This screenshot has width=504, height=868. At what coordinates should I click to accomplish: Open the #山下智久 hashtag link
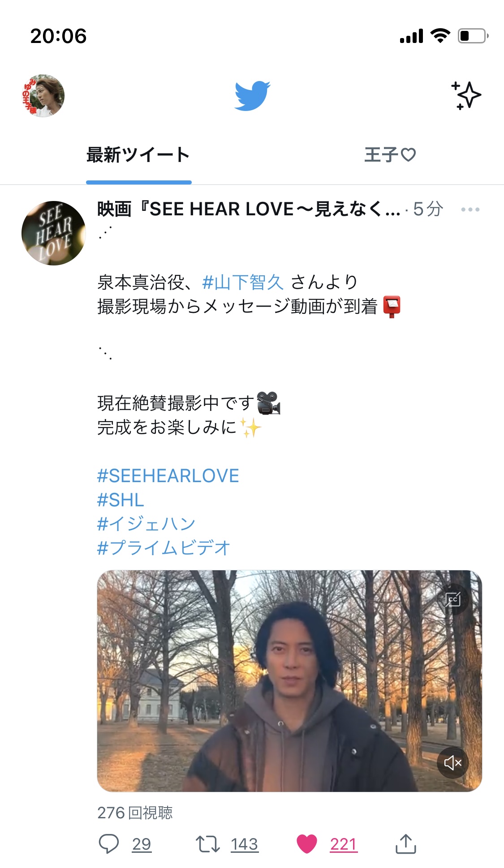click(243, 282)
